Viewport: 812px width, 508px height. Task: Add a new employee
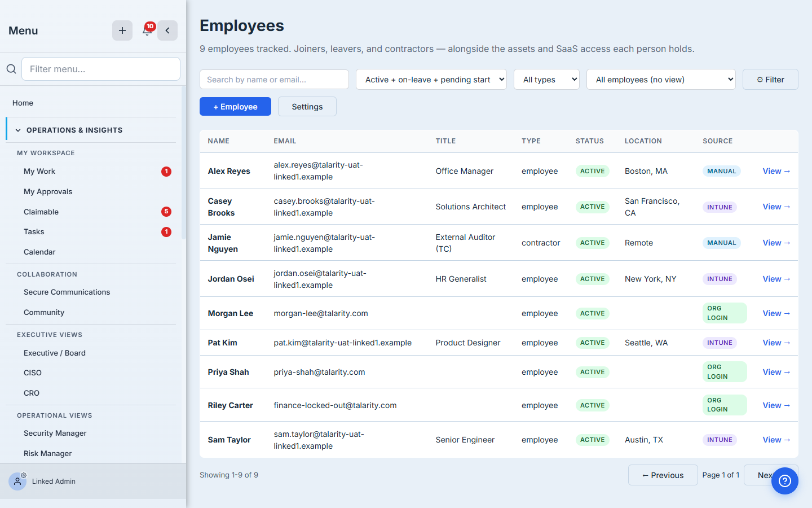pos(235,107)
